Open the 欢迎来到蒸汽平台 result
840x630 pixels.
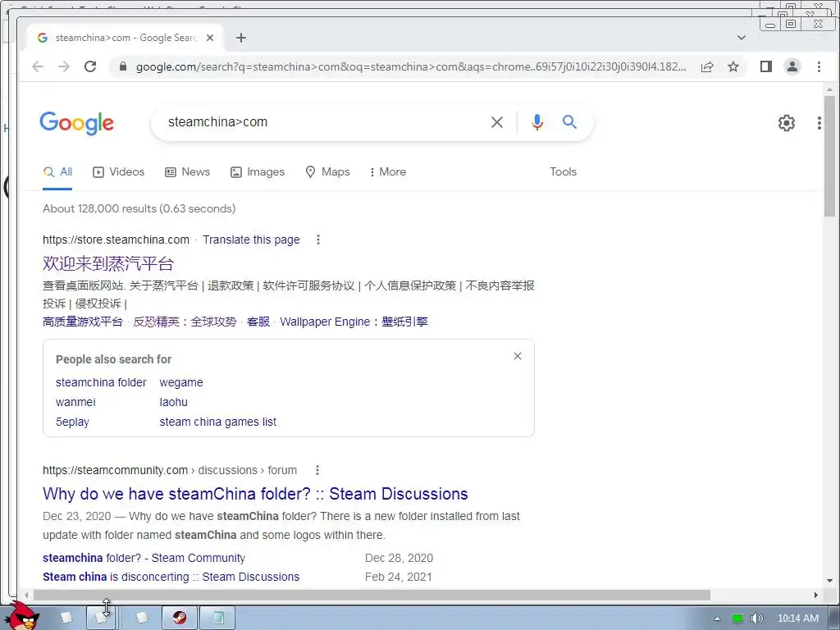click(x=108, y=263)
